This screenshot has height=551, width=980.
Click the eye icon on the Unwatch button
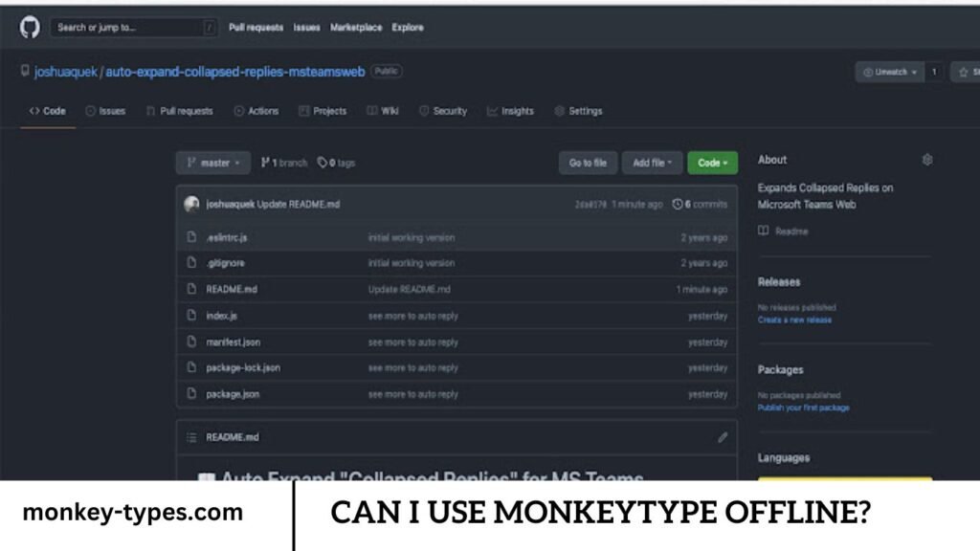[869, 71]
